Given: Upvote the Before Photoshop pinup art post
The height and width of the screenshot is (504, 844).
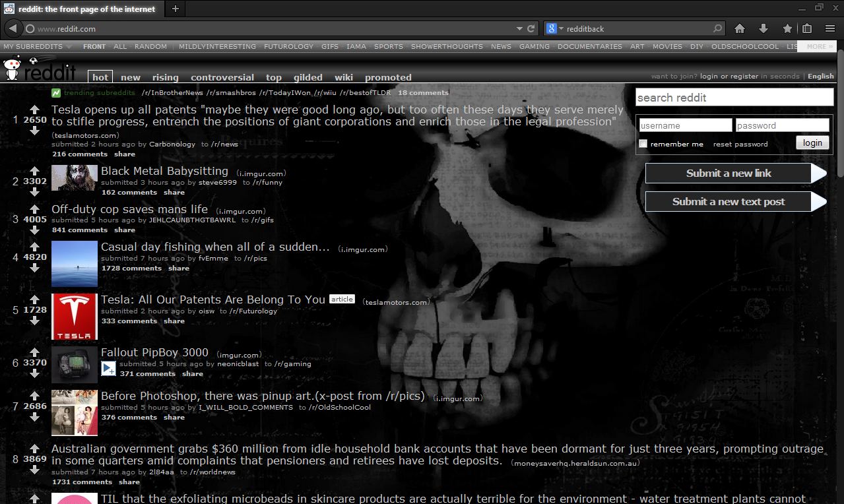Looking at the screenshot, I should [x=34, y=396].
